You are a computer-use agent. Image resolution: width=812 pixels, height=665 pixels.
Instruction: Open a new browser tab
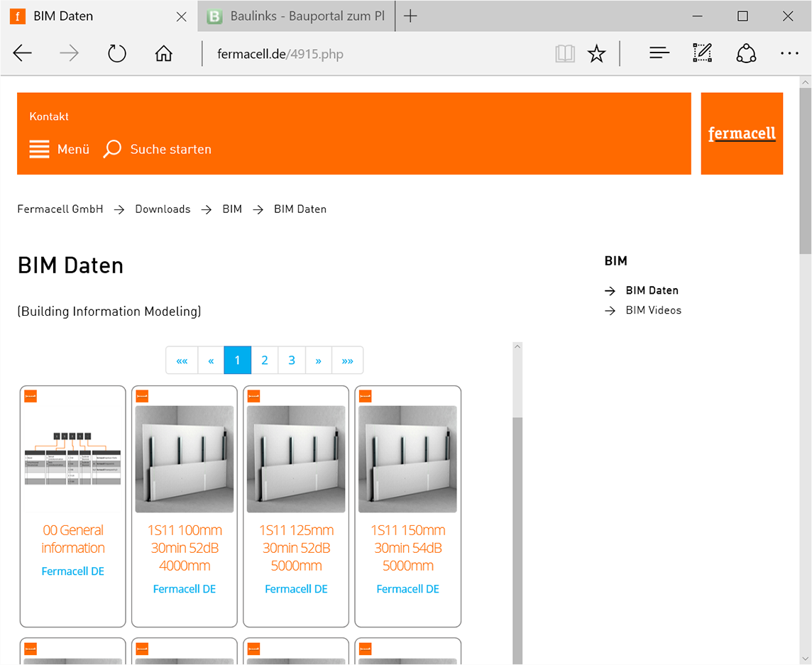click(410, 16)
